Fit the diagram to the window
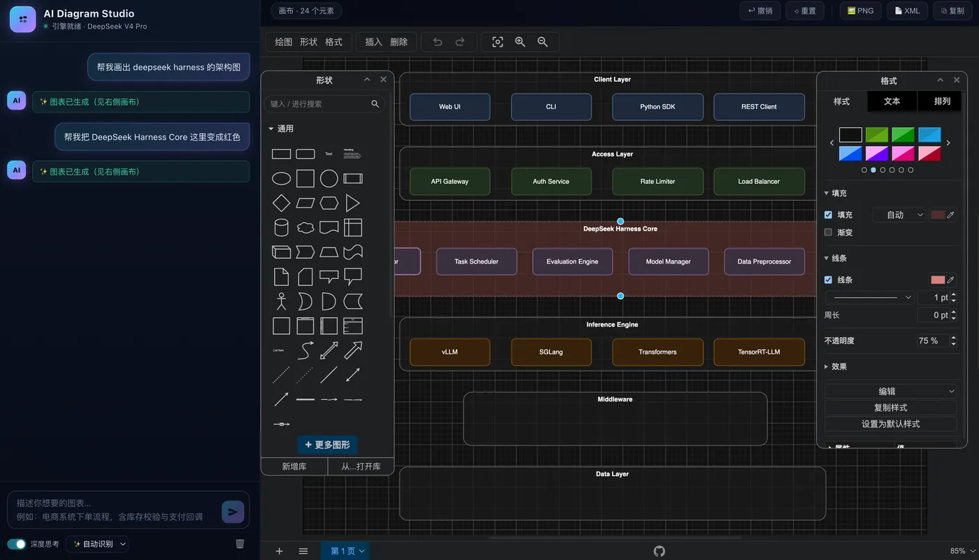 click(498, 42)
